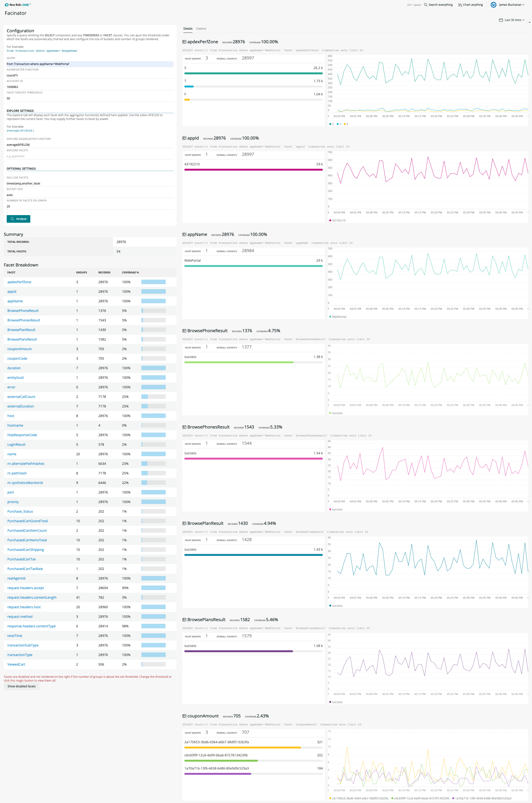Click the icon beside BrowsePhoneResult chart title
The height and width of the screenshot is (803, 532).
point(184,331)
